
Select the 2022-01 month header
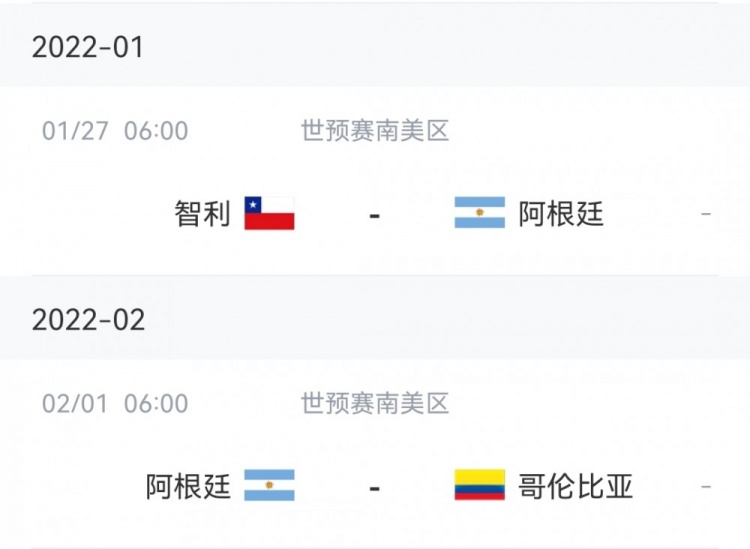click(375, 47)
